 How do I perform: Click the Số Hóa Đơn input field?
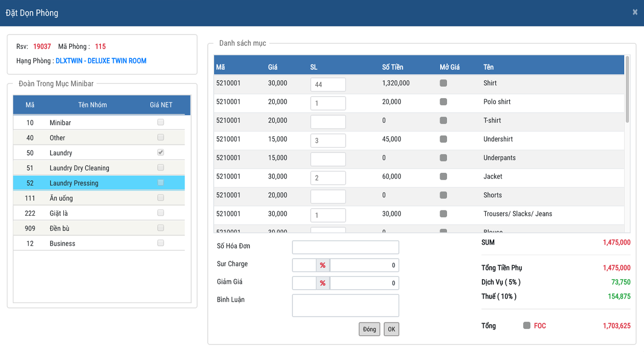coord(346,247)
